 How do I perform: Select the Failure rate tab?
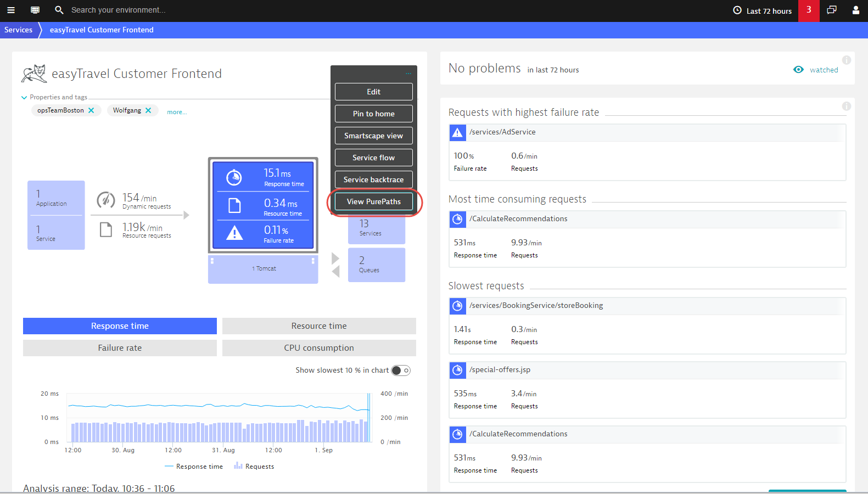point(120,348)
